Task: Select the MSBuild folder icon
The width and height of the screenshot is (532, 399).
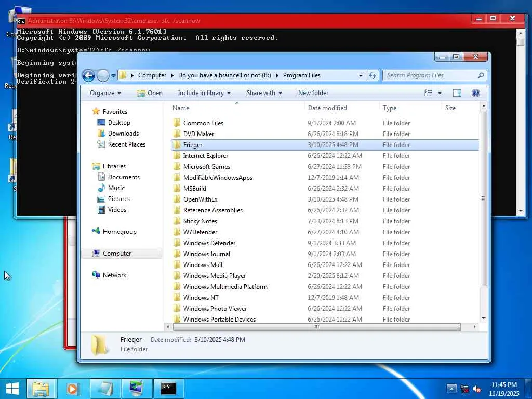Action: [177, 188]
